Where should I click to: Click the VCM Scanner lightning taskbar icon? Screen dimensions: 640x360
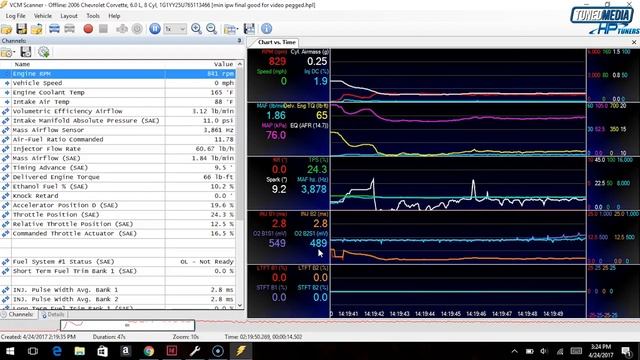tap(241, 351)
